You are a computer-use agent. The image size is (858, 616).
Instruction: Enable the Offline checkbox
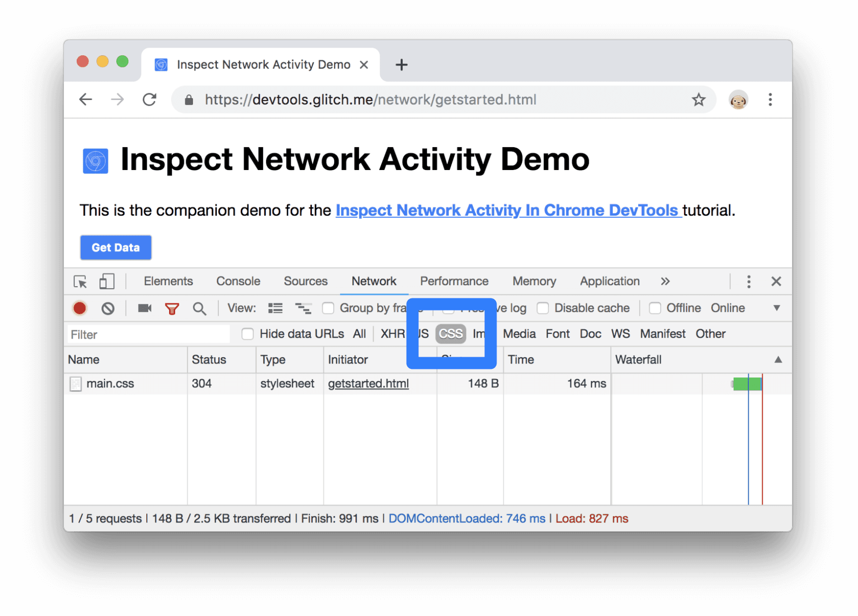pyautogui.click(x=654, y=308)
